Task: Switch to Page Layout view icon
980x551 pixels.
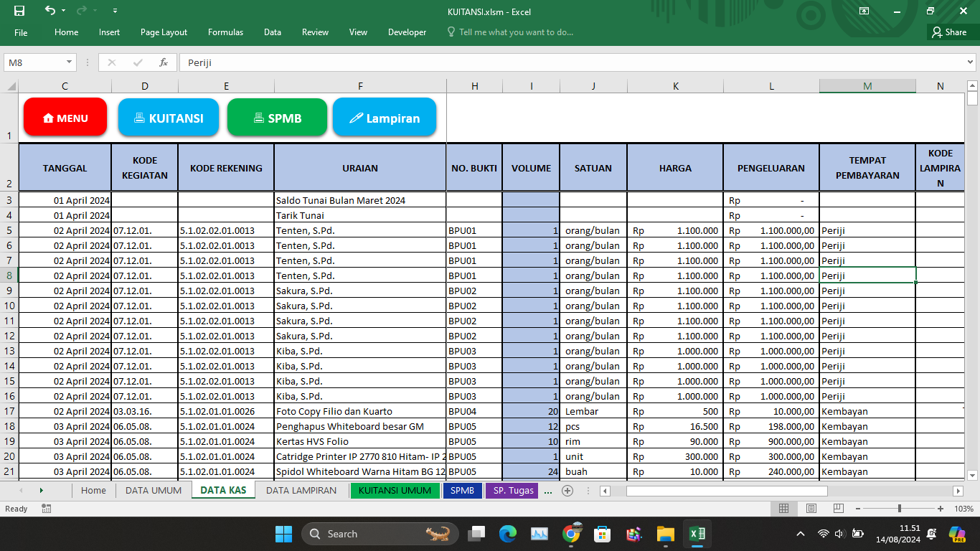Action: [811, 509]
